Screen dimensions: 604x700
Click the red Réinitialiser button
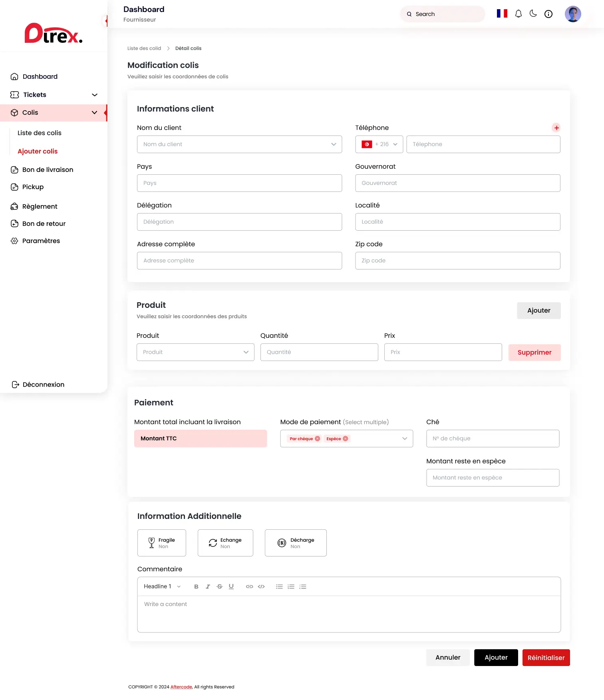pyautogui.click(x=546, y=658)
